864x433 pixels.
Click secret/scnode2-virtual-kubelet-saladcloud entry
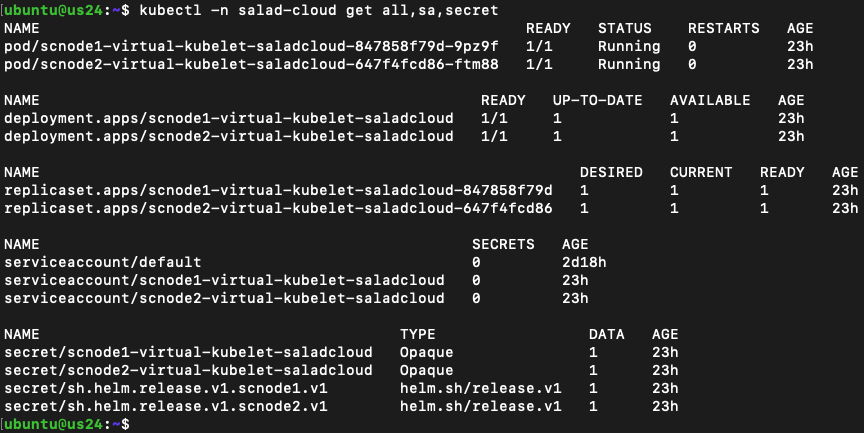[x=188, y=371]
